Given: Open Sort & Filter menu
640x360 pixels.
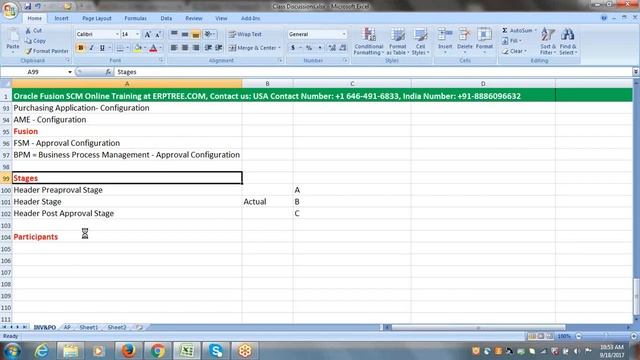Looking at the screenshot, I should click(548, 41).
